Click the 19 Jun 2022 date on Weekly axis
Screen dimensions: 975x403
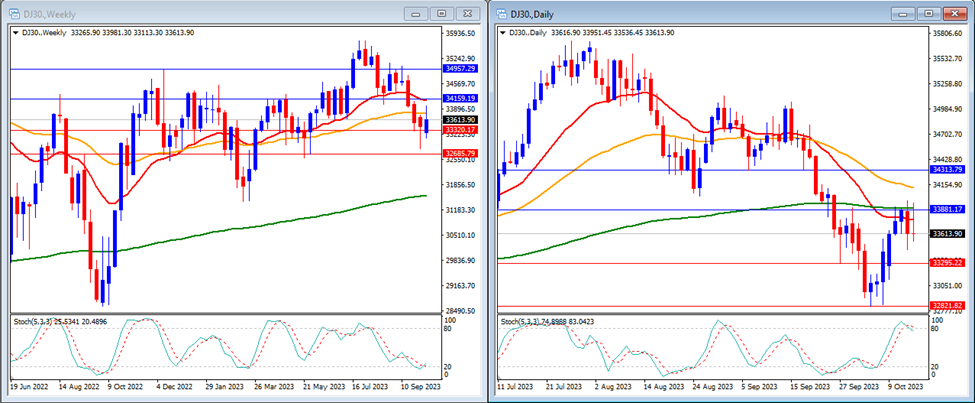point(29,386)
